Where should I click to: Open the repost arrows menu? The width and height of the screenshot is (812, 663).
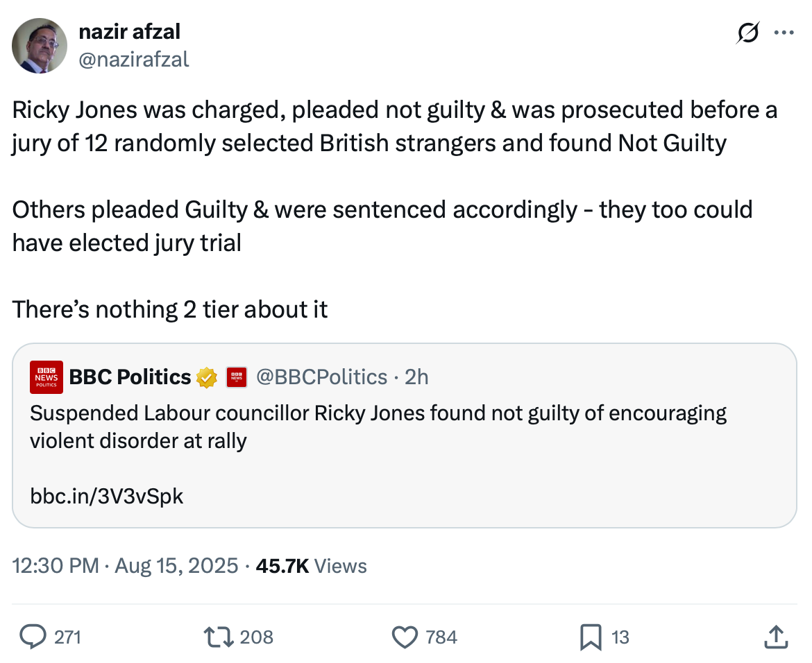(219, 636)
